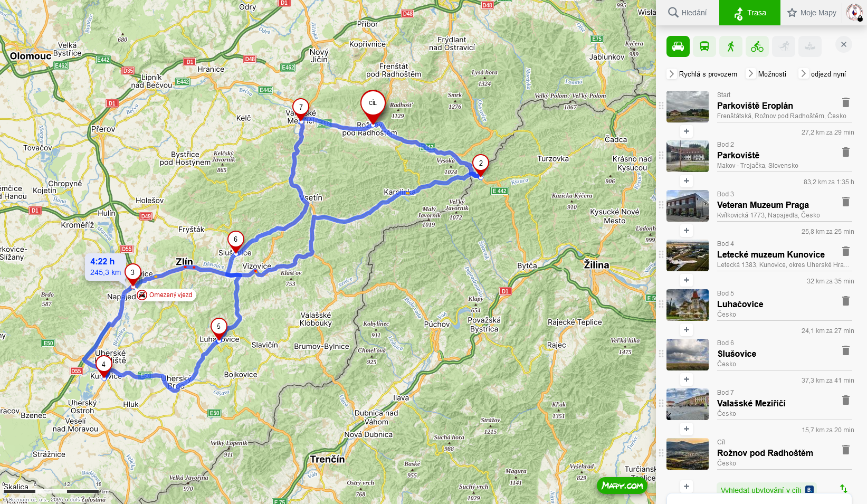The width and height of the screenshot is (867, 504).
Task: Select Slušovice waypoint entry
Action: point(758,354)
